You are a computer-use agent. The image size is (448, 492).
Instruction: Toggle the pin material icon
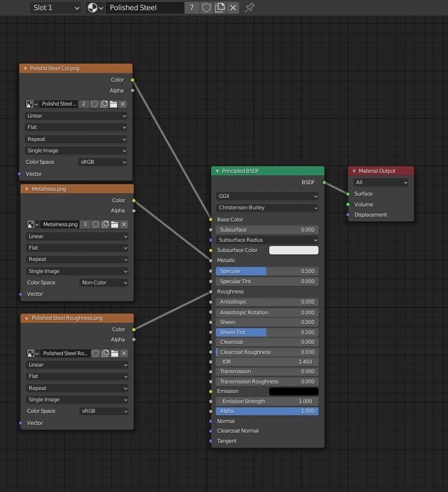point(249,8)
